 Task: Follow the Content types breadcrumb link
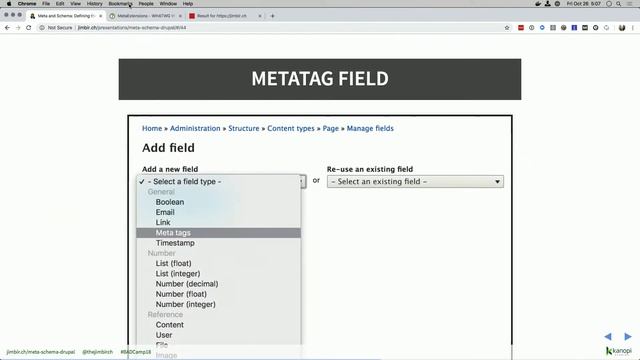pyautogui.click(x=291, y=128)
